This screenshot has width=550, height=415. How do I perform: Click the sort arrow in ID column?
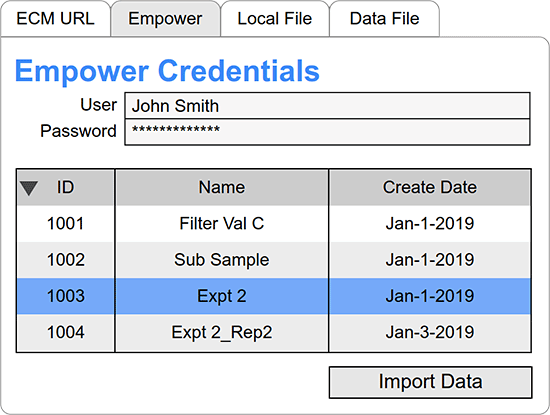[29, 188]
